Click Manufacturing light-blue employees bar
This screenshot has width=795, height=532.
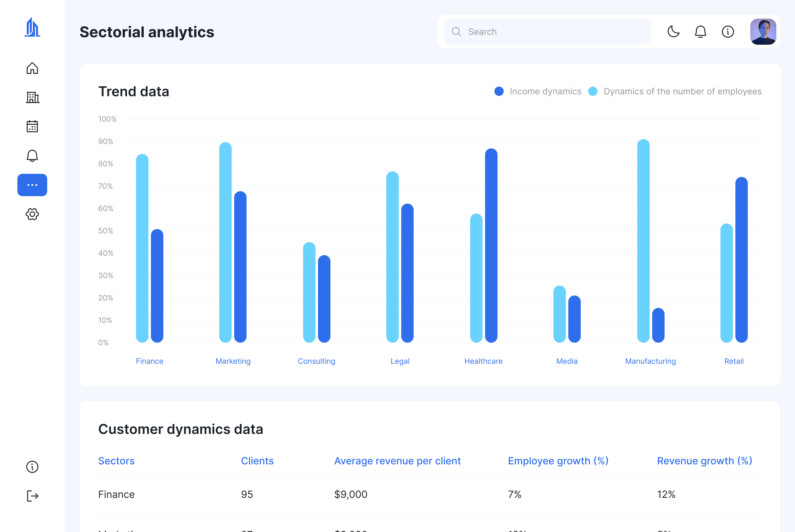point(643,241)
